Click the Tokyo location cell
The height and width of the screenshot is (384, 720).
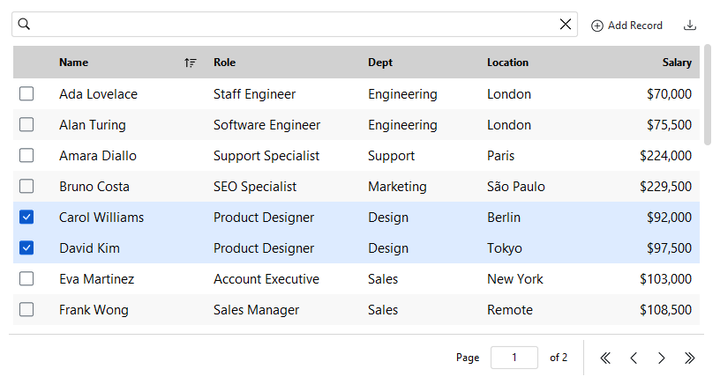(x=505, y=248)
